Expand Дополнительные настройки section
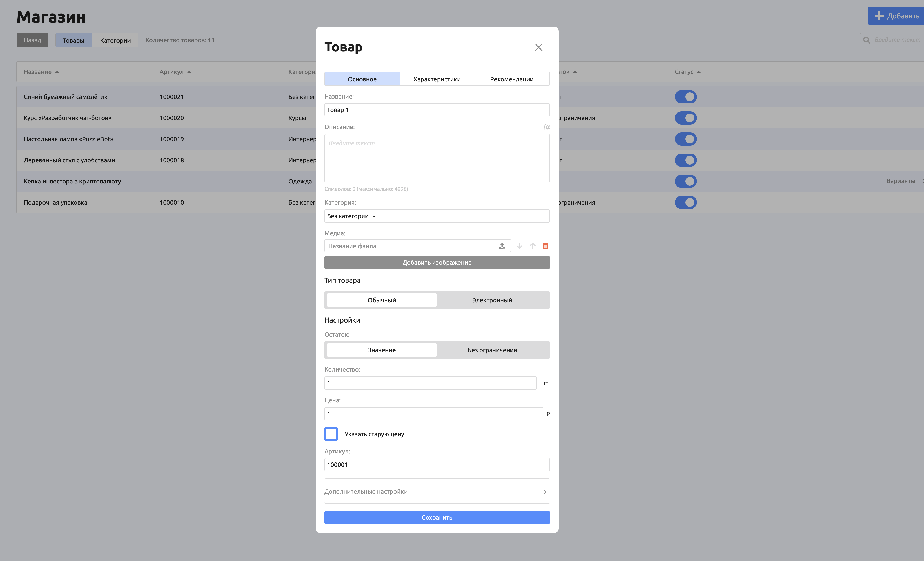 (437, 492)
